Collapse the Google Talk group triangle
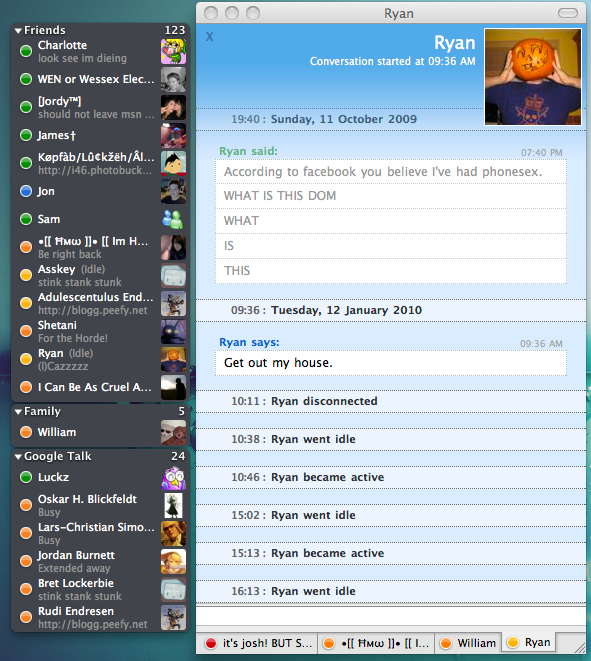 (18, 457)
